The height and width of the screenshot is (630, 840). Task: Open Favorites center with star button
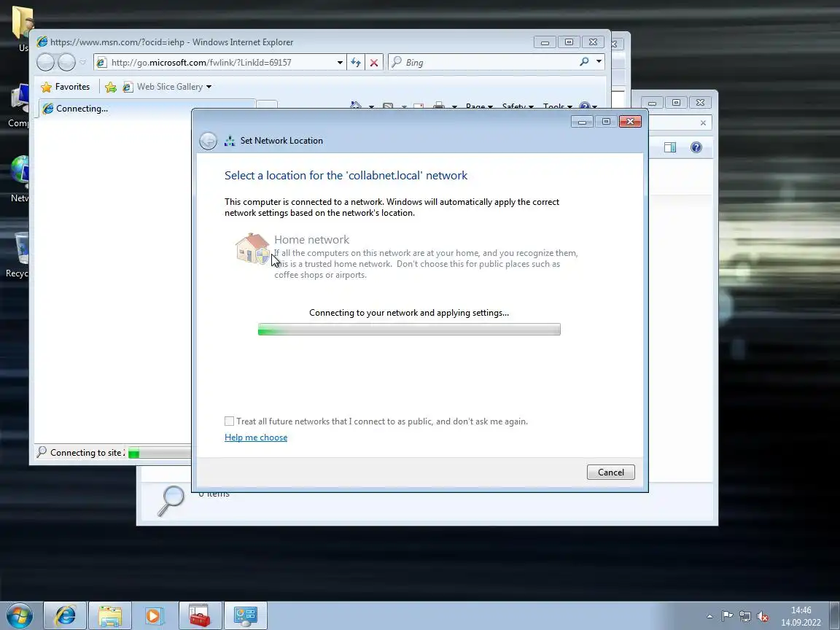pyautogui.click(x=66, y=87)
